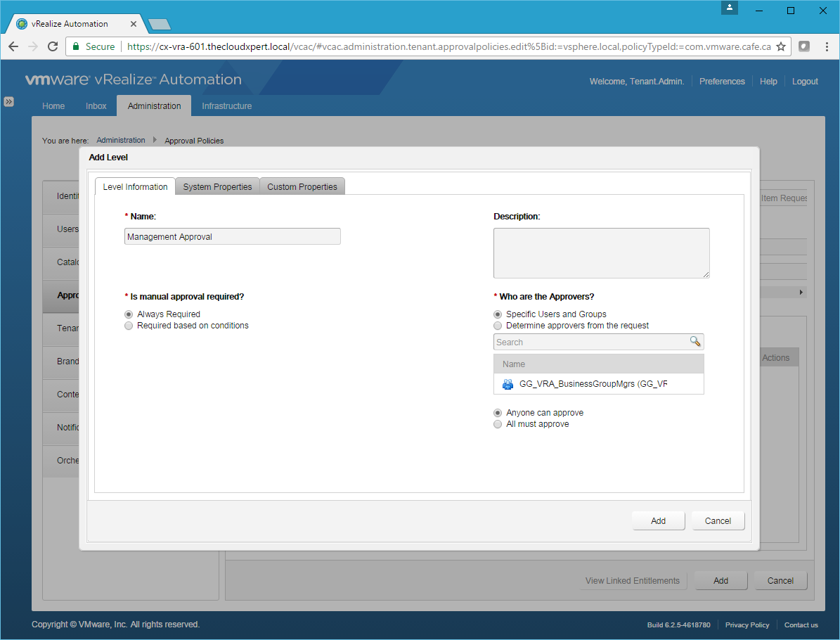The width and height of the screenshot is (840, 640).
Task: Bookmark page with the star icon
Action: pyautogui.click(x=780, y=46)
